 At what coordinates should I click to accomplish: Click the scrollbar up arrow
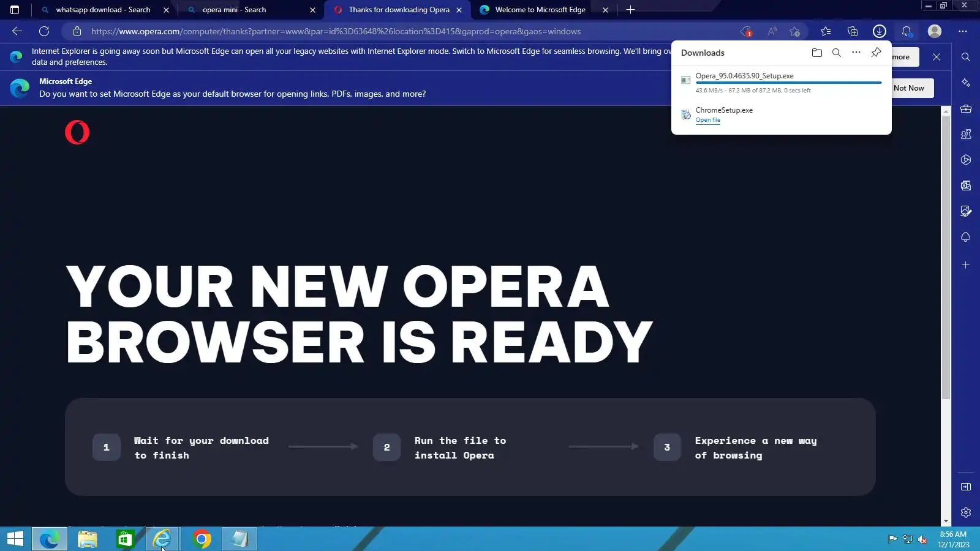(946, 111)
